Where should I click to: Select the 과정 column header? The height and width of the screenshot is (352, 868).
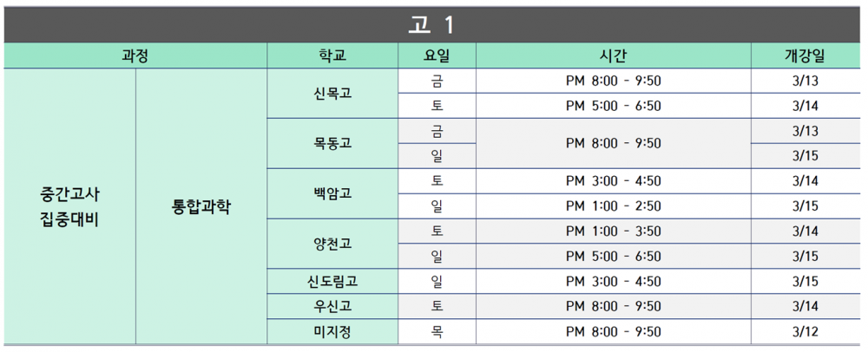[x=135, y=55]
